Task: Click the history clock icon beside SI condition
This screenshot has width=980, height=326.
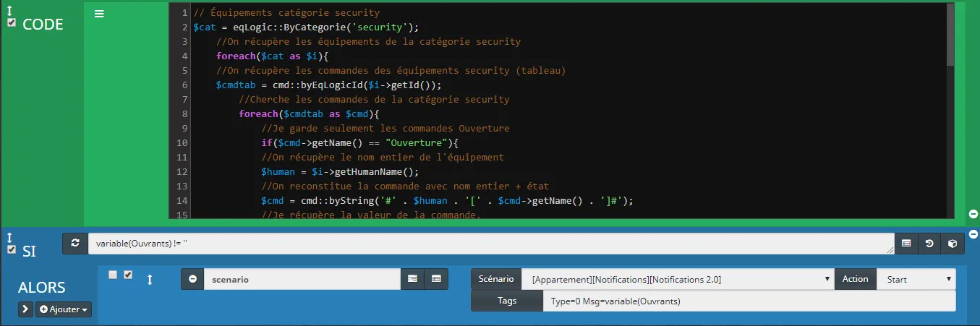Action: pos(929,244)
